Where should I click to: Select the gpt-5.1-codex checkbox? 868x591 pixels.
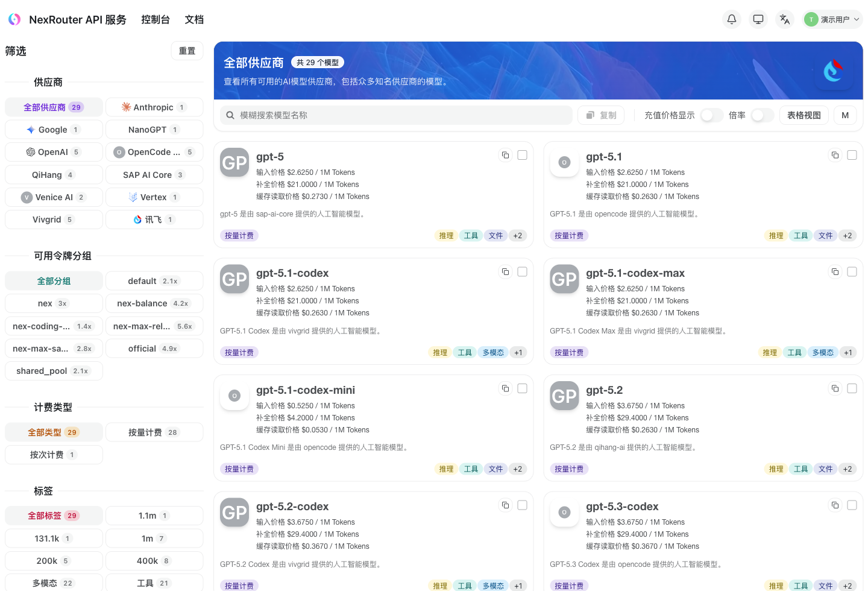point(523,272)
